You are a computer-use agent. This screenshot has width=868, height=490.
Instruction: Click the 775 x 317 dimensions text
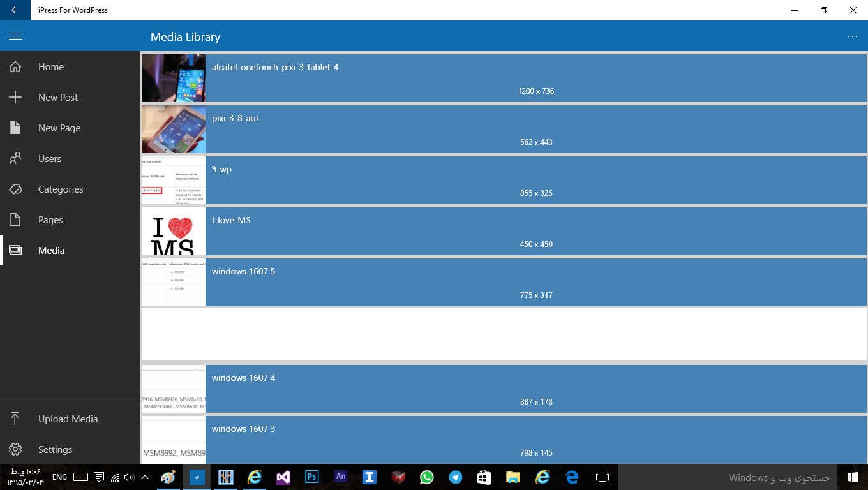point(536,295)
